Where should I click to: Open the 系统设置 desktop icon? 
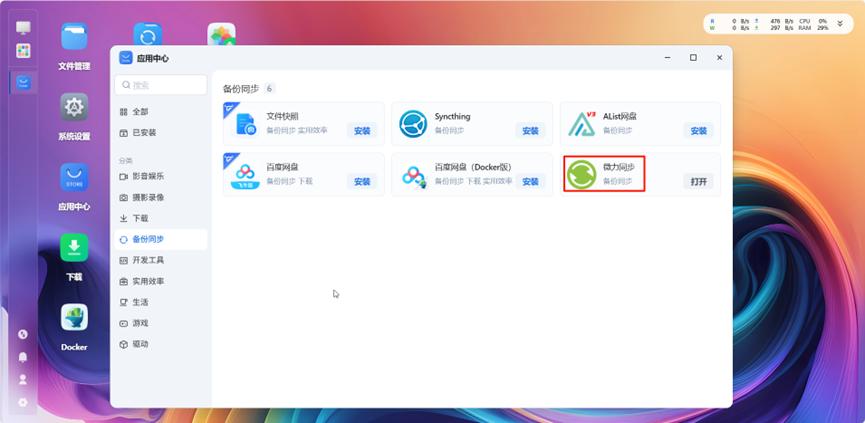pyautogui.click(x=74, y=107)
